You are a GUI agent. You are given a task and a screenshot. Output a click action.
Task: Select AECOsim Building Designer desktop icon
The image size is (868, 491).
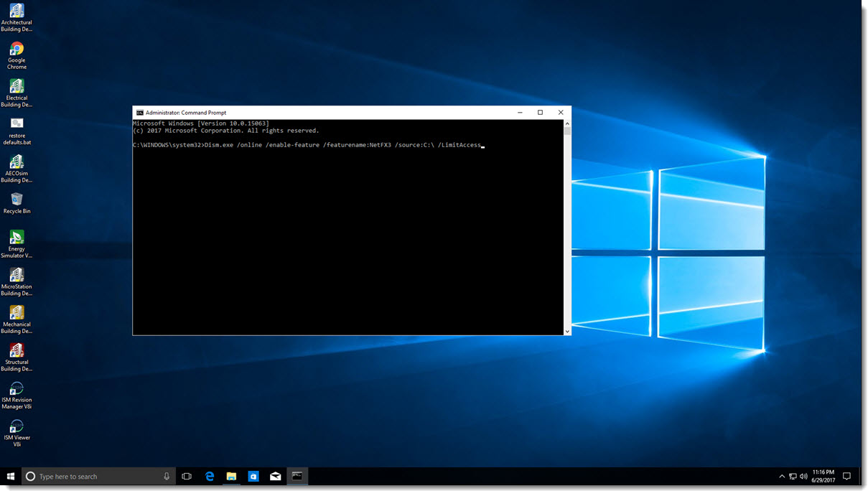pos(17,168)
